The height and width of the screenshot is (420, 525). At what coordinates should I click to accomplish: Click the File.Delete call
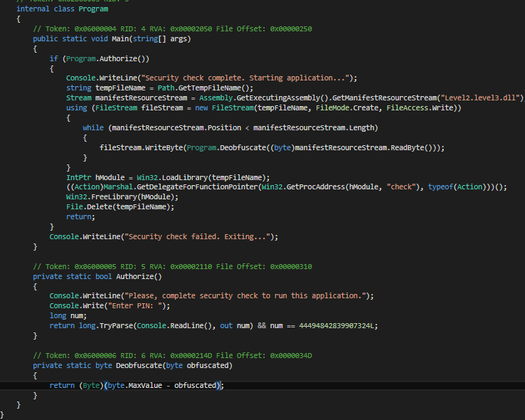tap(89, 207)
